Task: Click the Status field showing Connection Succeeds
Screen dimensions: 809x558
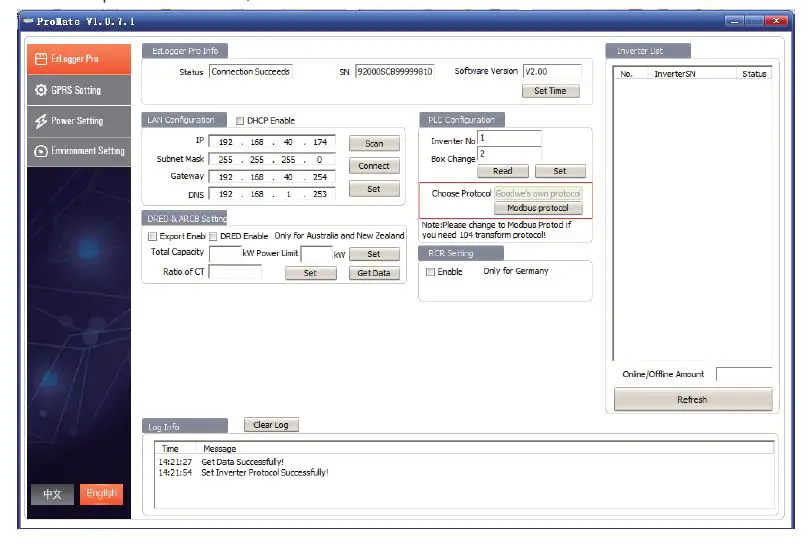Action: point(251,72)
